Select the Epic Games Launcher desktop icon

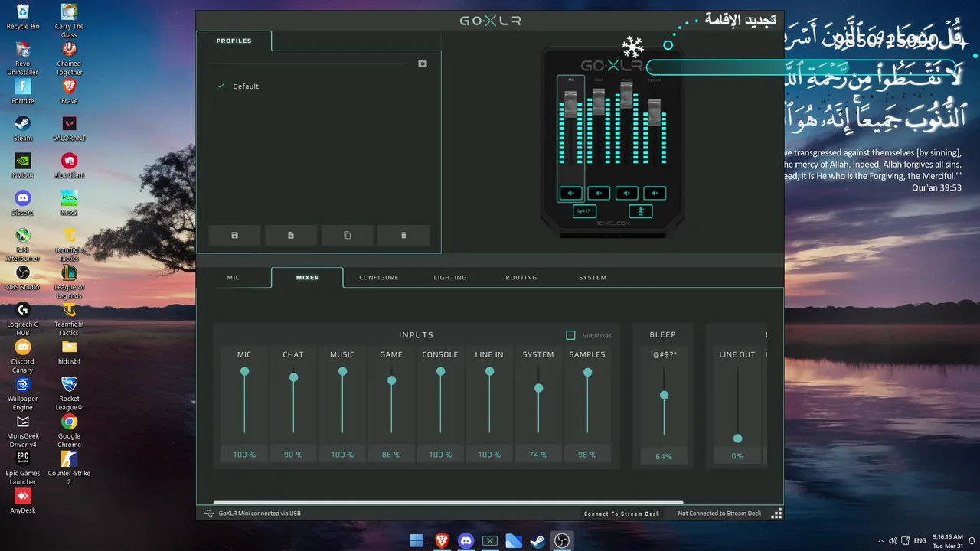tap(23, 468)
